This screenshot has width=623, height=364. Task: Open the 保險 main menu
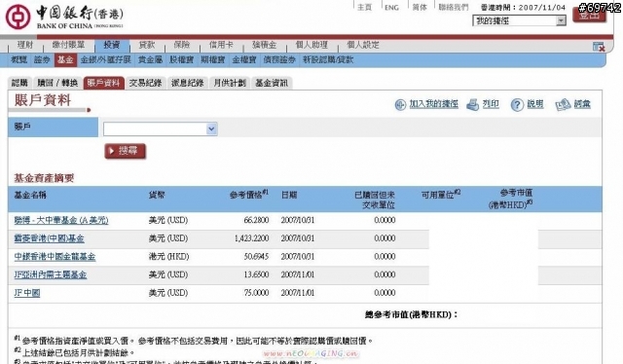pos(182,45)
